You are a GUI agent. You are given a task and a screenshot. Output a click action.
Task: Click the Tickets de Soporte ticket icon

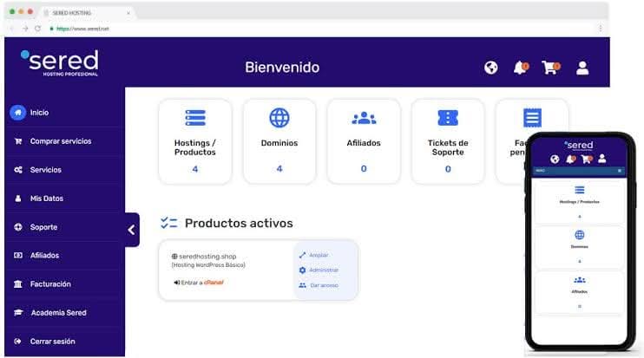point(448,118)
